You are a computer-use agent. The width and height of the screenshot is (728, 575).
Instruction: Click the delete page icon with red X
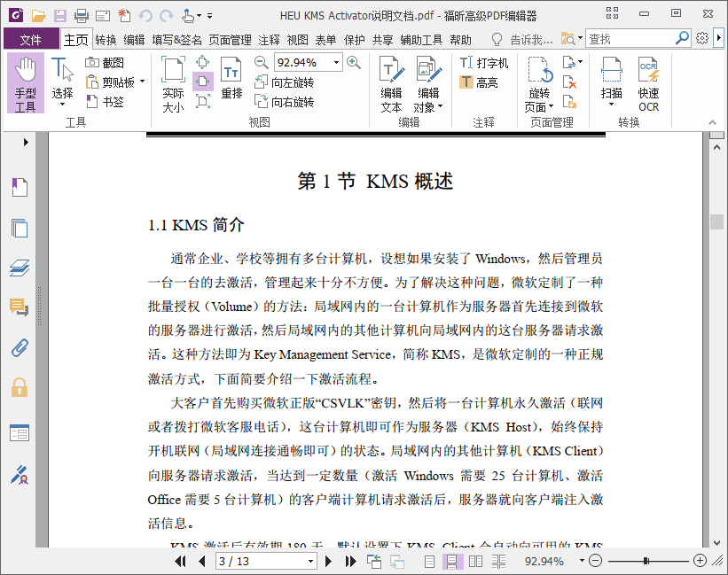569,82
